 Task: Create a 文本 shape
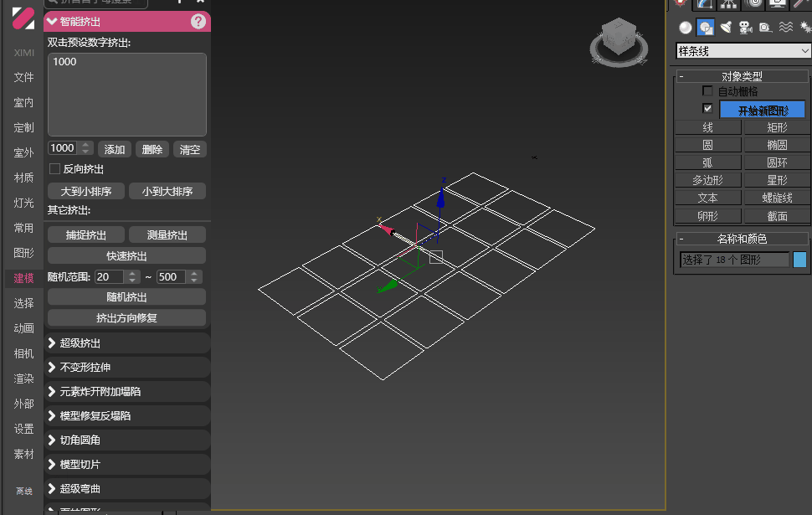click(708, 198)
